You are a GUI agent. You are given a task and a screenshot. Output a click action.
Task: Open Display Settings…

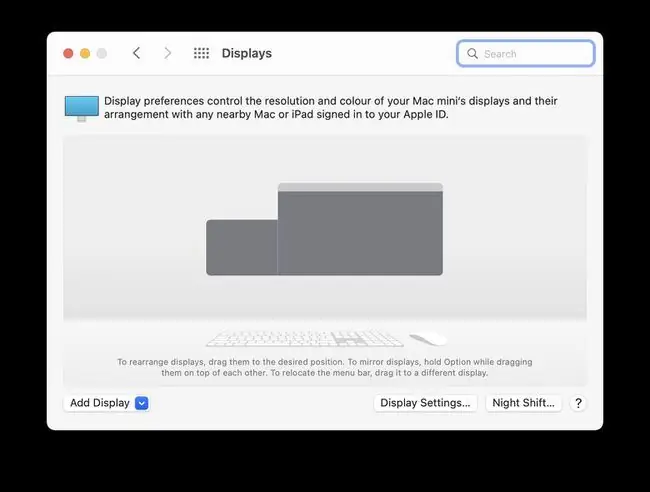(425, 403)
